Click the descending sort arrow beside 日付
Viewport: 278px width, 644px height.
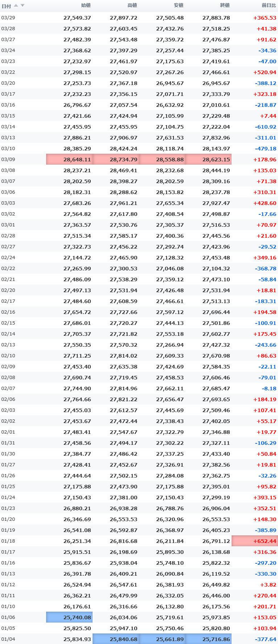tap(23, 5)
